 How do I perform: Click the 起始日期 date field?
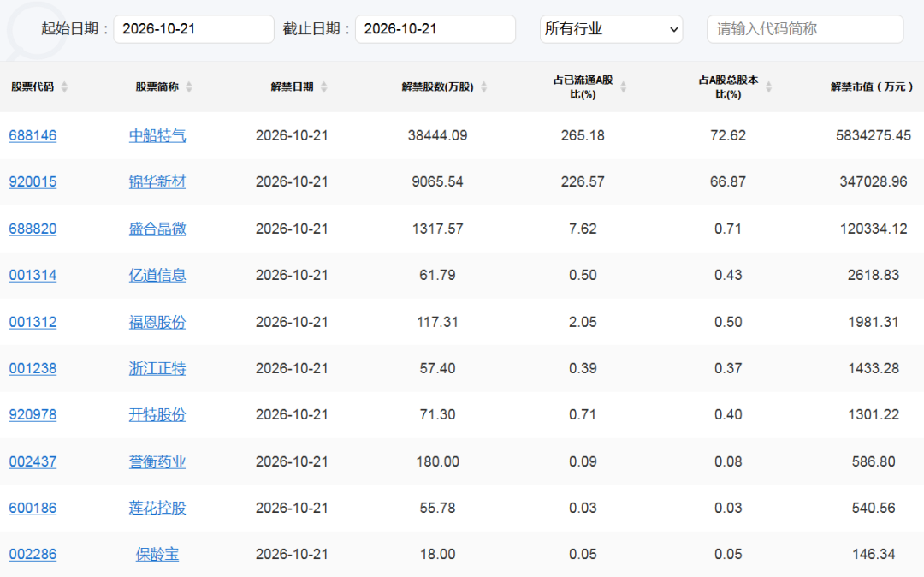coord(194,29)
